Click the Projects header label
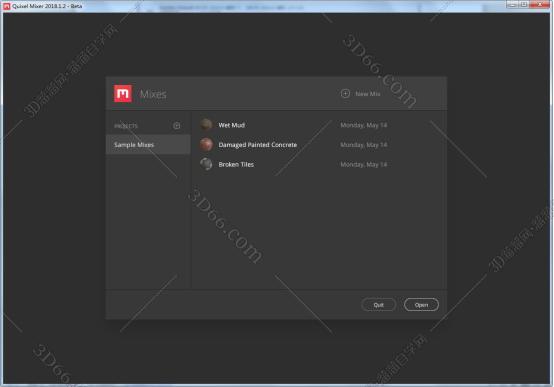 pos(126,126)
